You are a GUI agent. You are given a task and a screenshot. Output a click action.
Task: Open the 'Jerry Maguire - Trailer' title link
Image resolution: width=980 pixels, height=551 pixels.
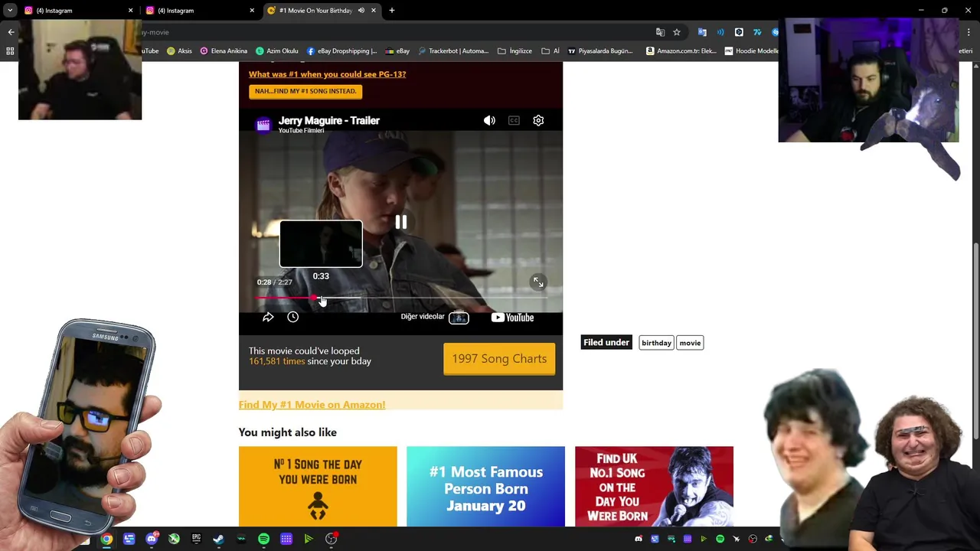pos(328,120)
